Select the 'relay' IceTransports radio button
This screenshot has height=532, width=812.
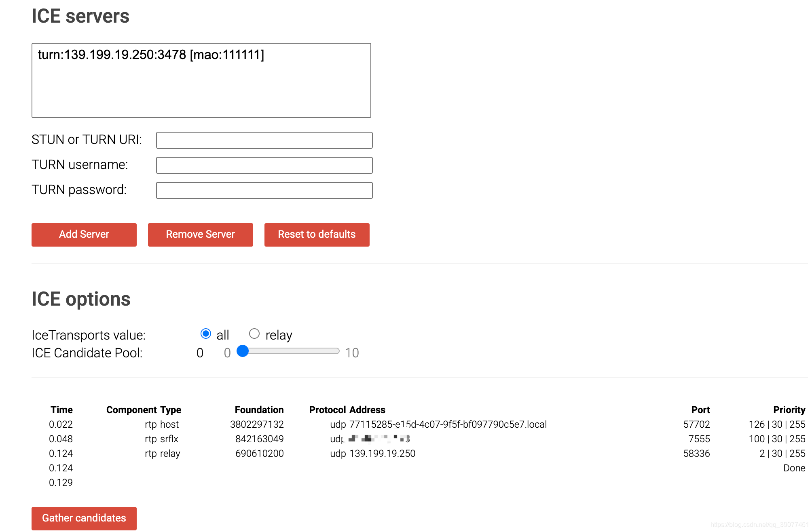254,334
